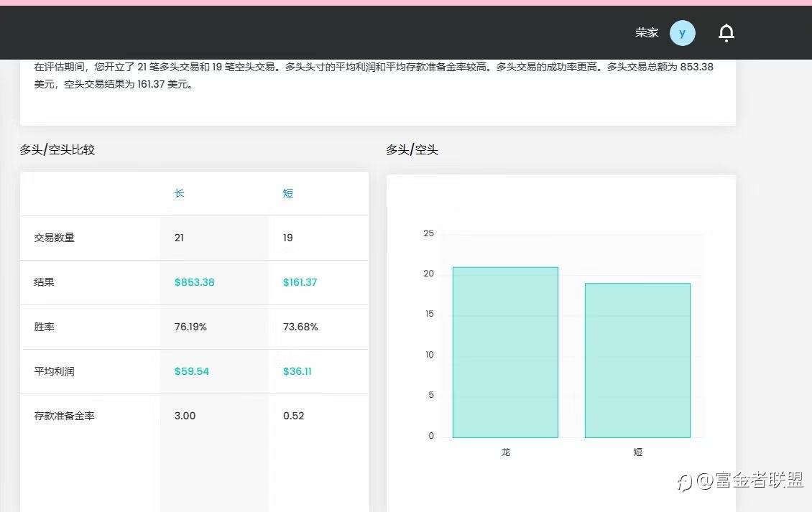This screenshot has height=512, width=812.
Task: Click the evaluation summary paragraph text
Action: [374, 75]
